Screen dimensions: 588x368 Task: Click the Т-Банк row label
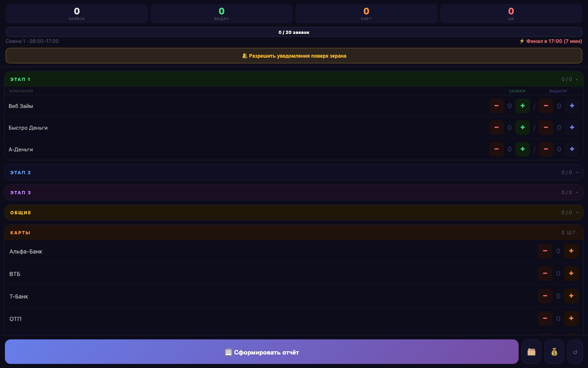19,296
